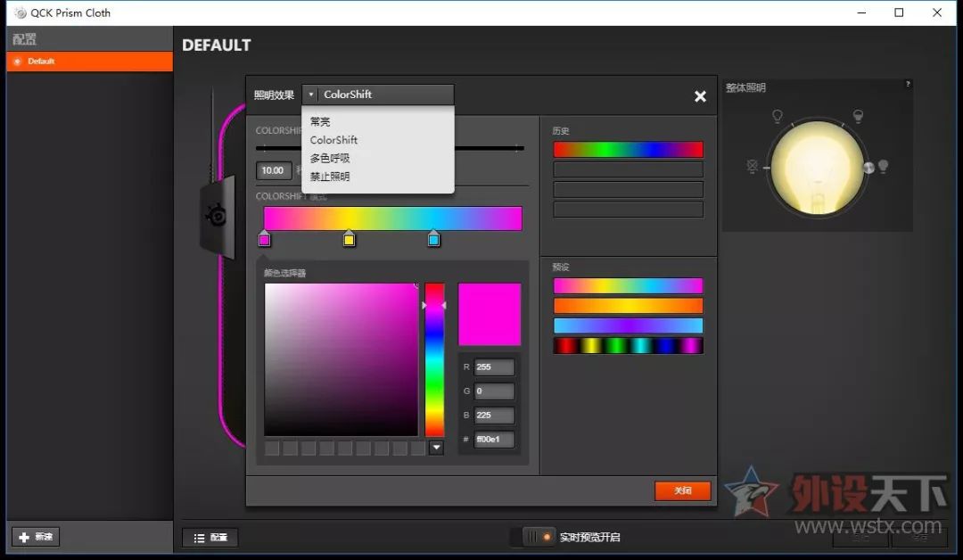Select the blue-purple preset gradient

click(x=628, y=325)
